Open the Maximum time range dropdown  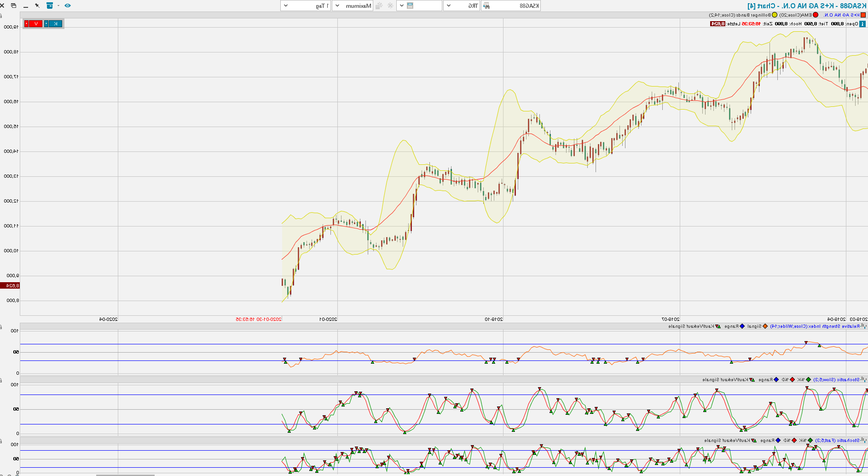pyautogui.click(x=338, y=6)
